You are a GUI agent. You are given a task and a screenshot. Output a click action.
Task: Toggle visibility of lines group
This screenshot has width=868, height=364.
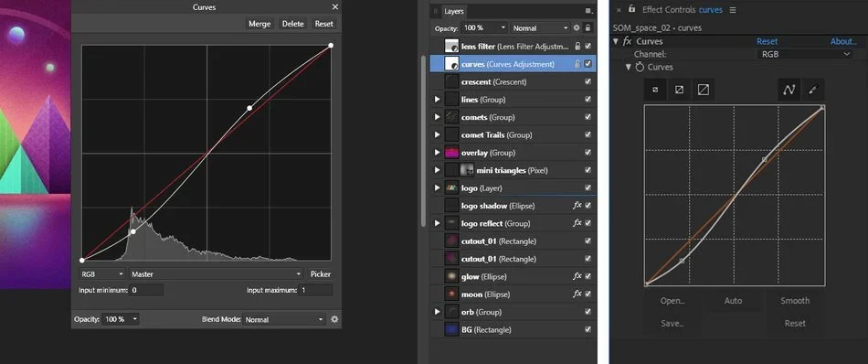[587, 100]
